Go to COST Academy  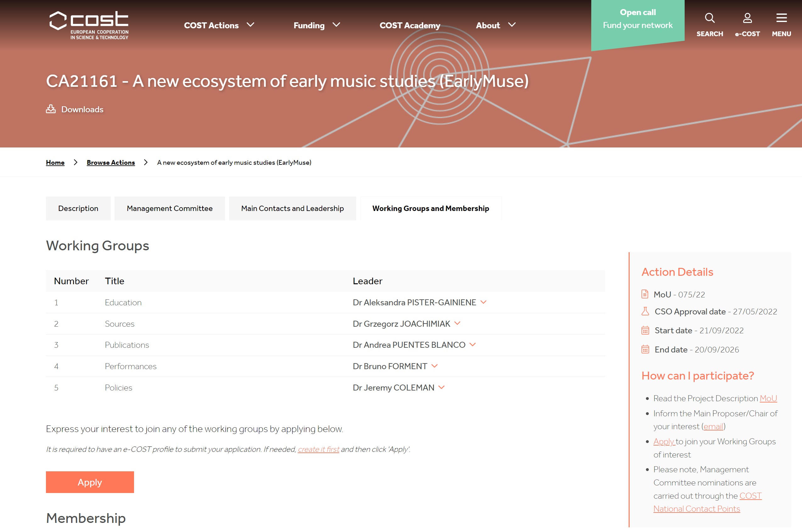click(410, 25)
